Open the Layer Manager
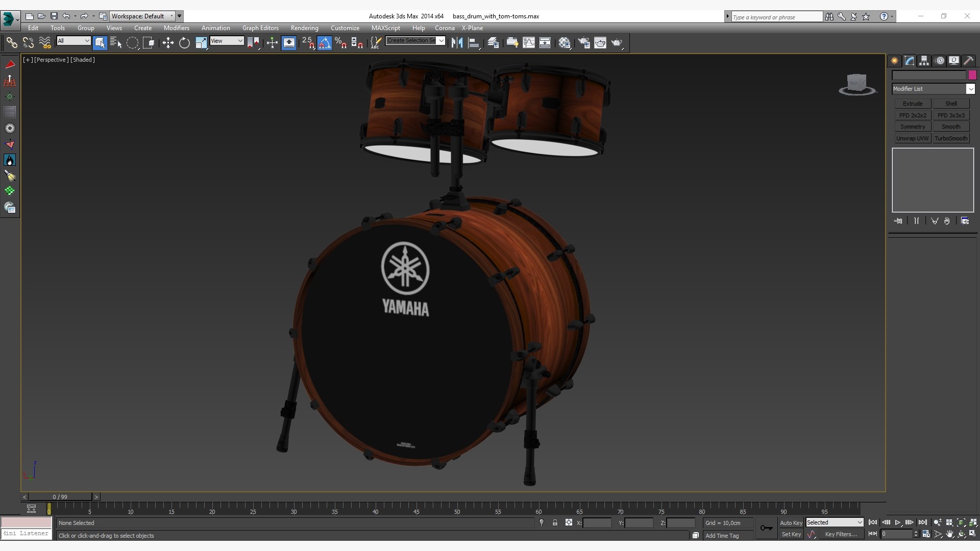The width and height of the screenshot is (980, 551). 493,43
